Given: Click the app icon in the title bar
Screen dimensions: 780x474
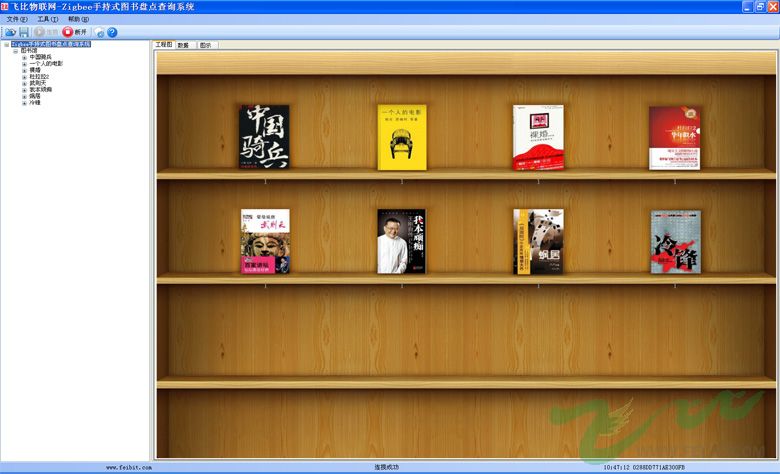Looking at the screenshot, I should (x=4, y=6).
